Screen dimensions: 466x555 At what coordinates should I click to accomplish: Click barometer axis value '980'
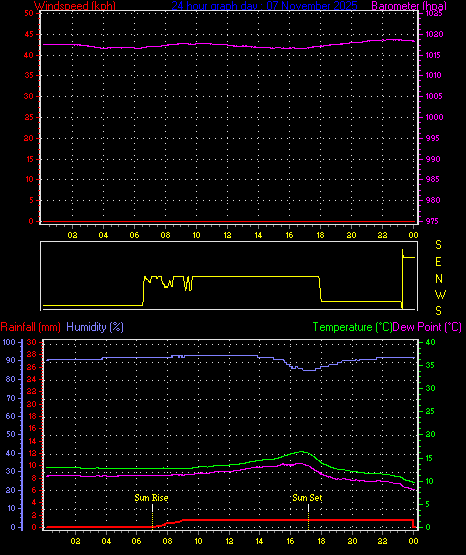(433, 200)
